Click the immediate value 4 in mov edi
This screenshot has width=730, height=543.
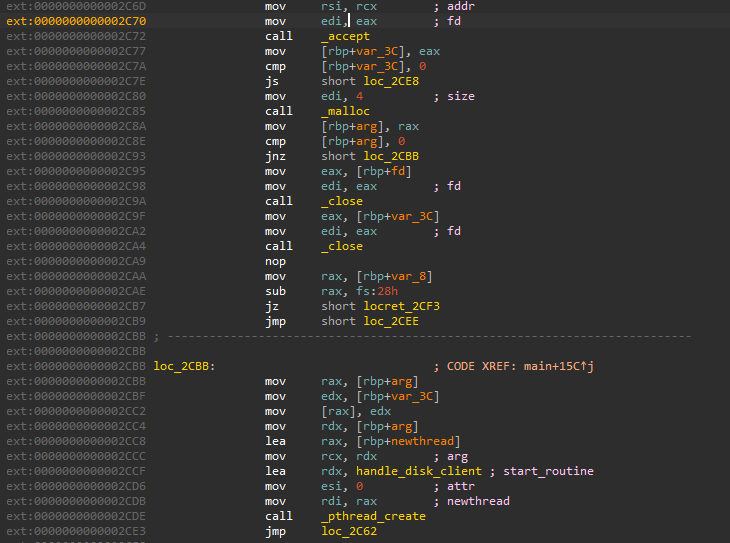point(359,96)
